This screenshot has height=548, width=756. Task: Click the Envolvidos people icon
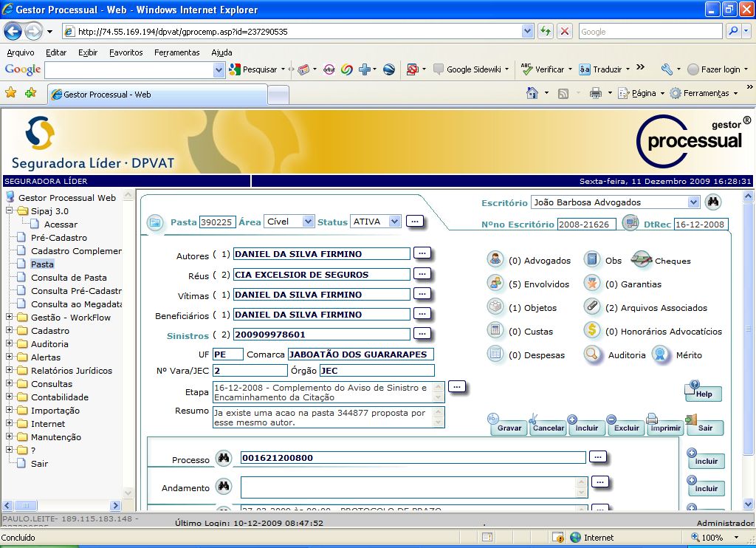(495, 283)
